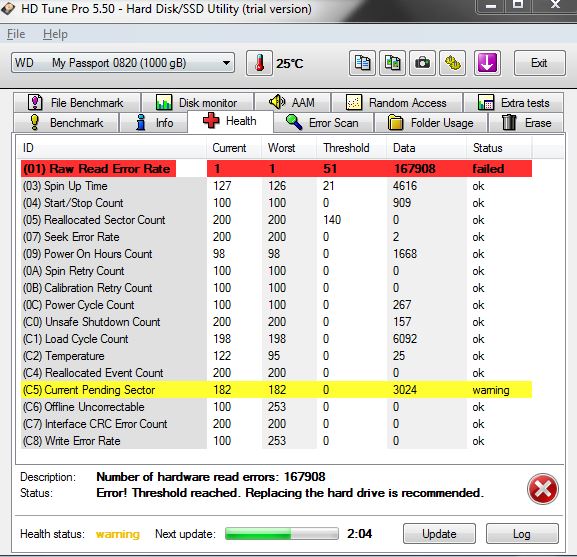The height and width of the screenshot is (557, 577).
Task: Copy info to clipboard icon
Action: click(362, 63)
